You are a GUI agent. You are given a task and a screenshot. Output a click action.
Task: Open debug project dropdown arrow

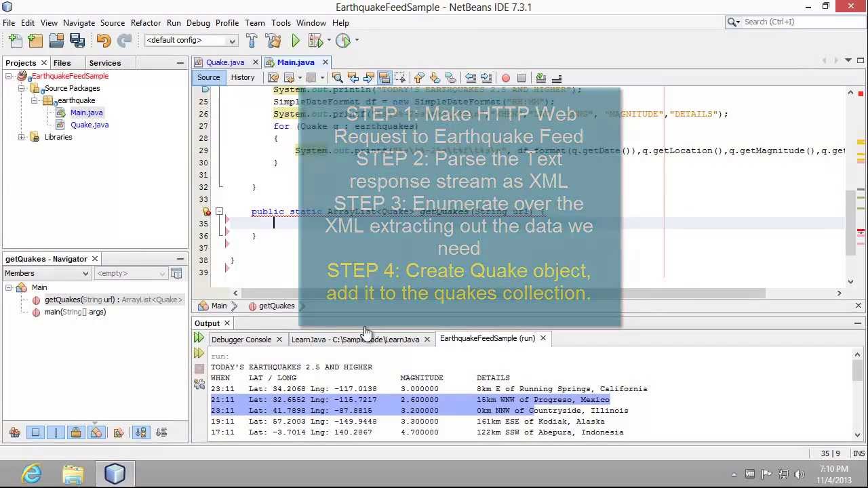(x=328, y=41)
